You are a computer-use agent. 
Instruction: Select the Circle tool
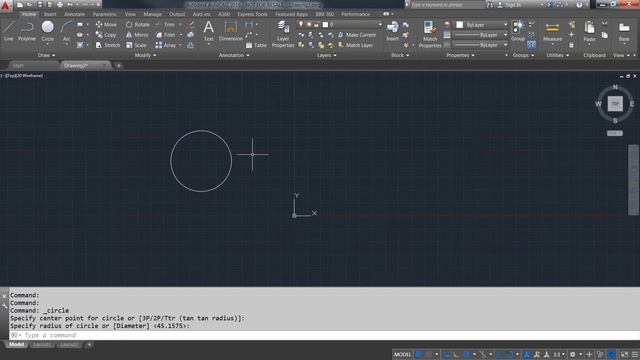tap(48, 30)
